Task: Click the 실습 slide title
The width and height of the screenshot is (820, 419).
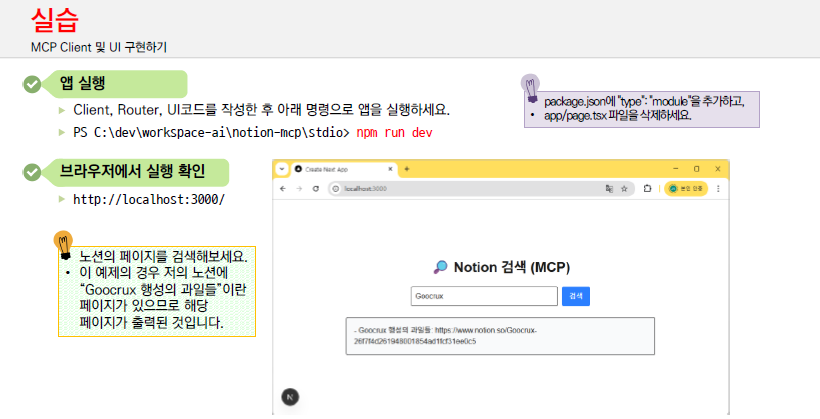Action: pos(55,20)
